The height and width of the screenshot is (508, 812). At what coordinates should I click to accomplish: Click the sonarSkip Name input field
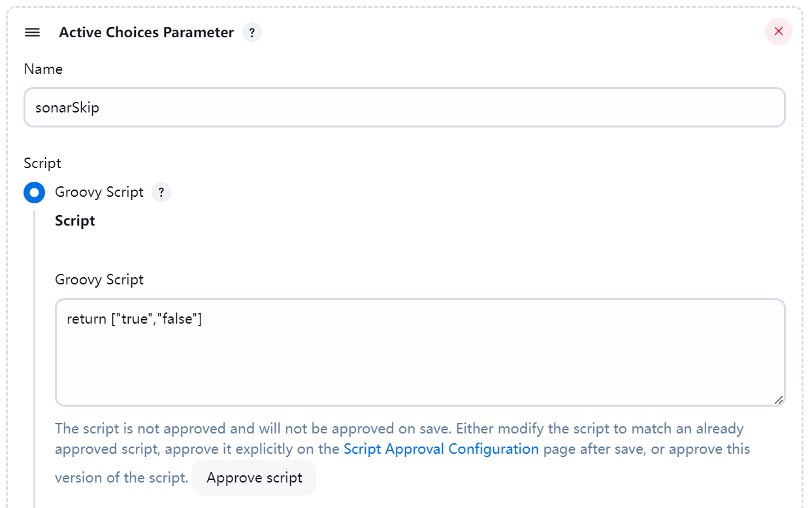pos(404,107)
